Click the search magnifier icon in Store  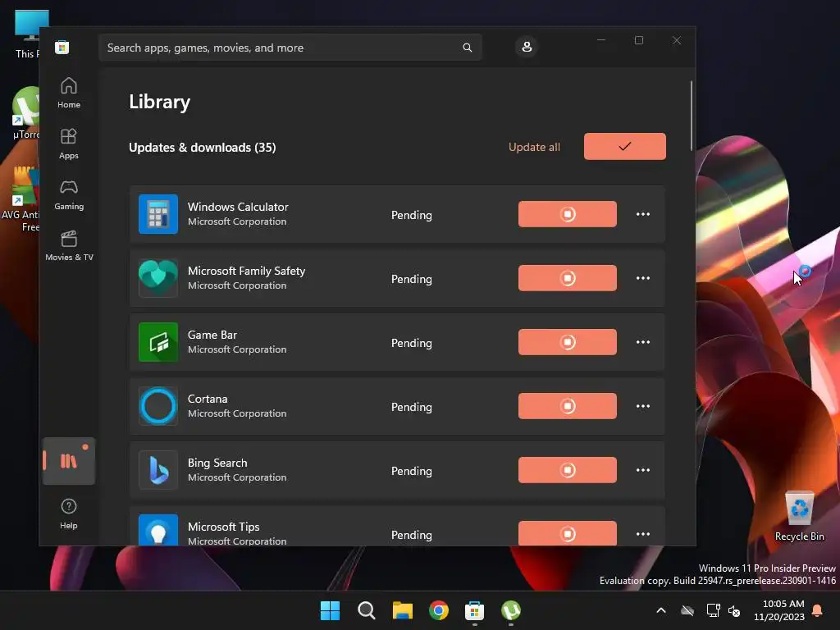pos(467,48)
